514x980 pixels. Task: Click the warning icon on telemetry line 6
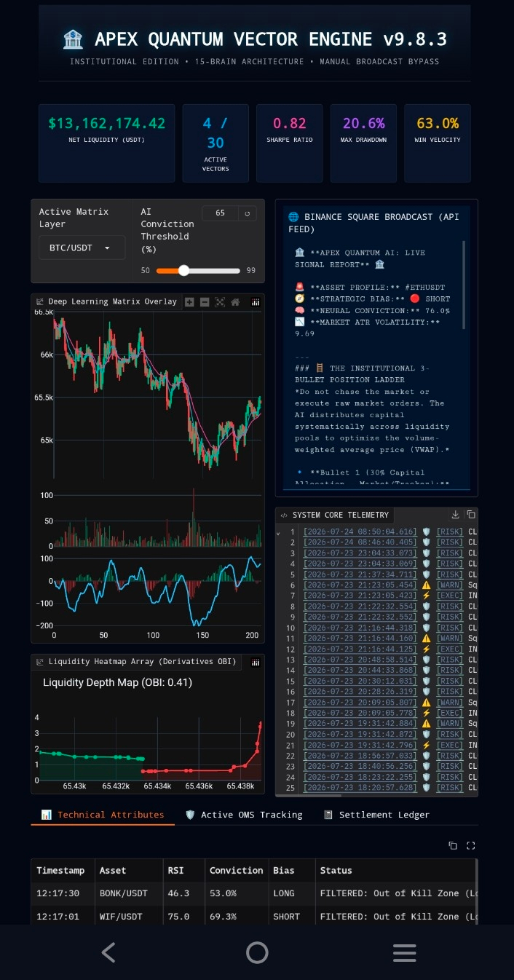[427, 585]
